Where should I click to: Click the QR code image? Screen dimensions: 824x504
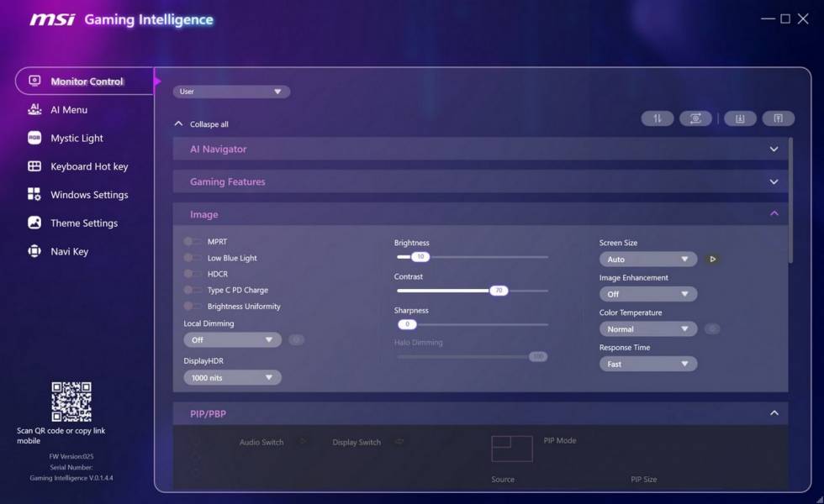point(71,402)
